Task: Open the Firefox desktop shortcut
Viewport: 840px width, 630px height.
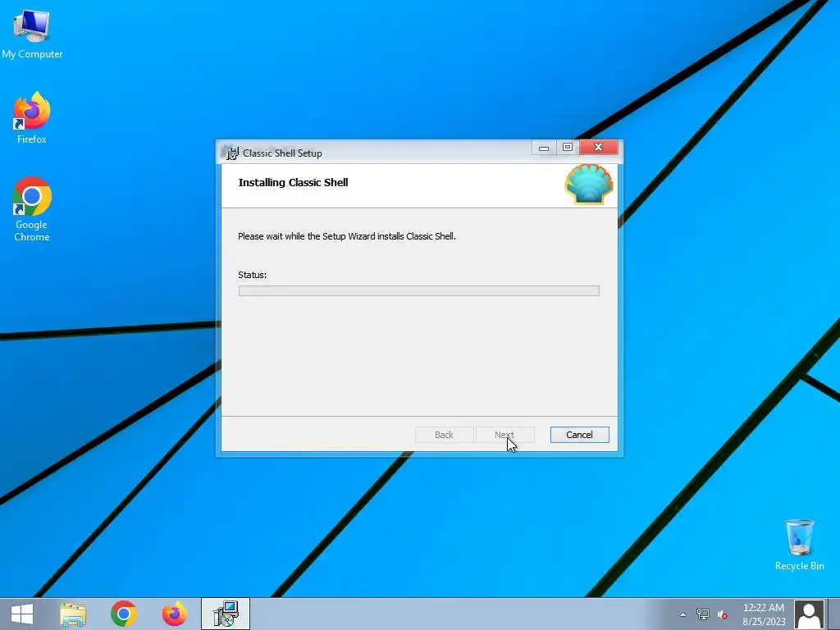Action: 32,118
